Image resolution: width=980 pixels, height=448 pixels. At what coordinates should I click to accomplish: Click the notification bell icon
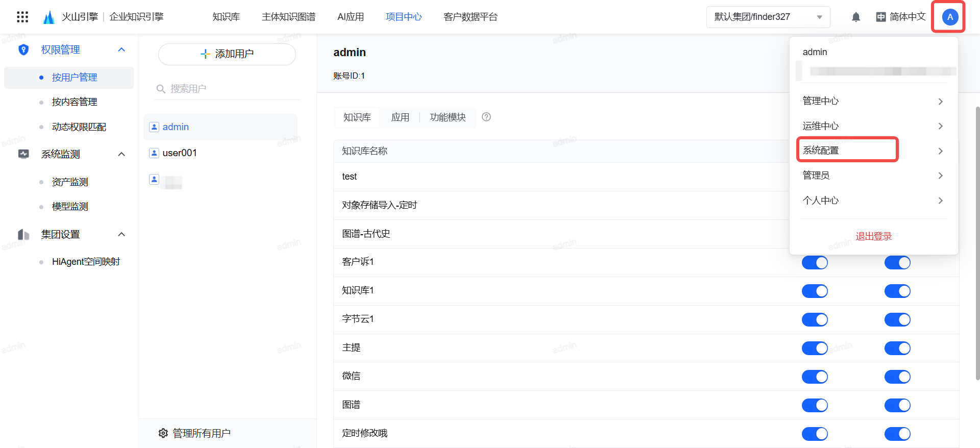(856, 17)
